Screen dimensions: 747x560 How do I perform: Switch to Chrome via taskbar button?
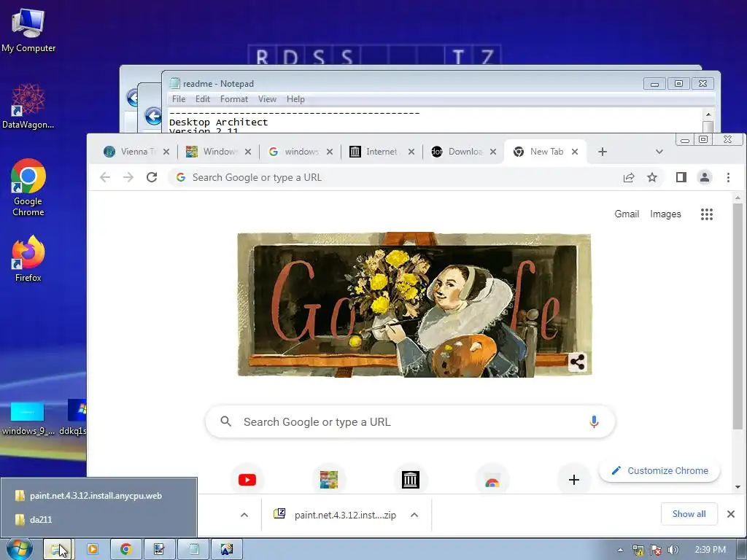coord(125,550)
